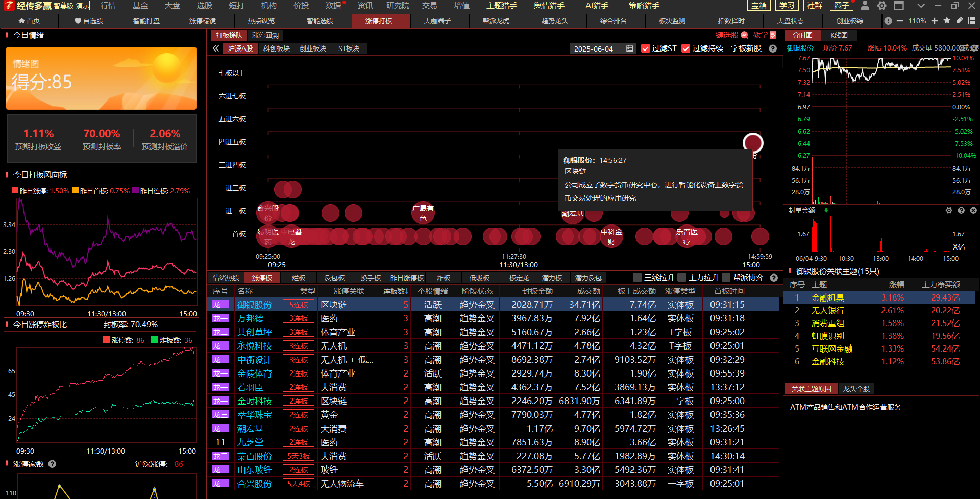Click the 社群 button

(815, 6)
